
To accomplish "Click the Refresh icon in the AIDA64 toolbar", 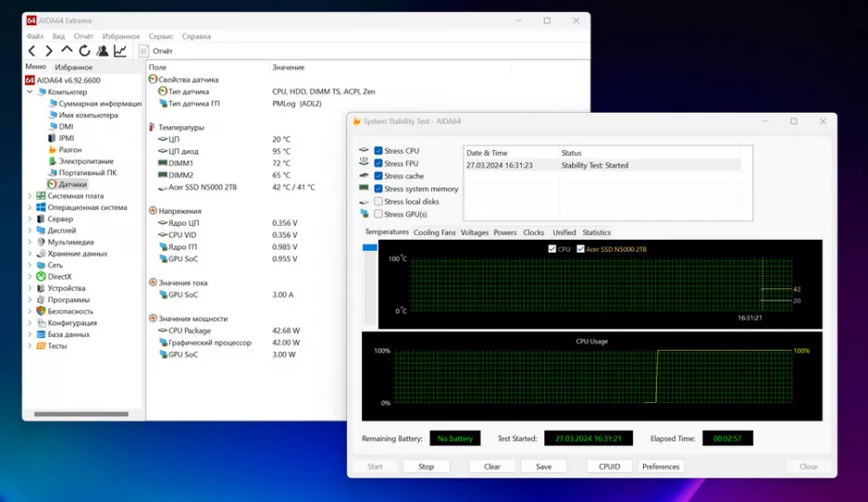I will tap(84, 51).
